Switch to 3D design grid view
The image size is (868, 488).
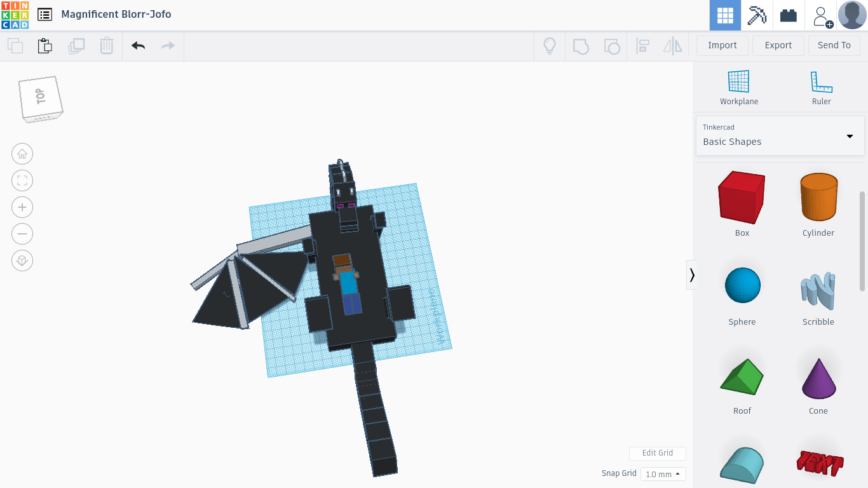click(725, 15)
